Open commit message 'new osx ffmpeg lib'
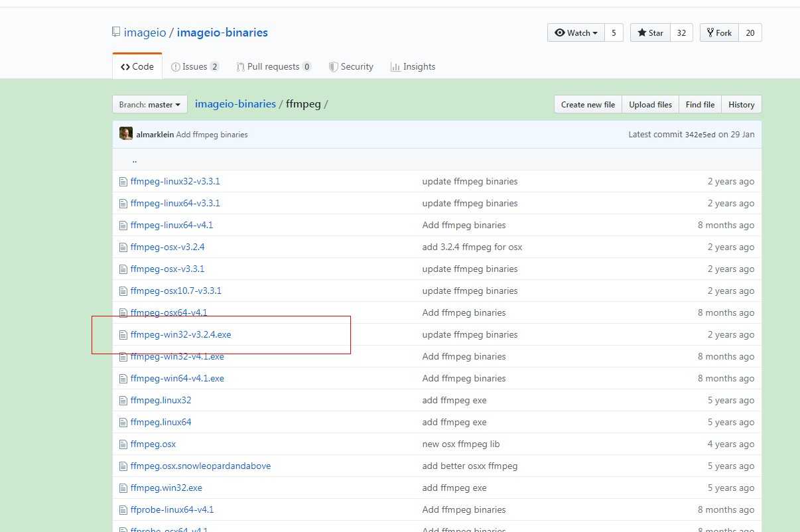 (461, 444)
